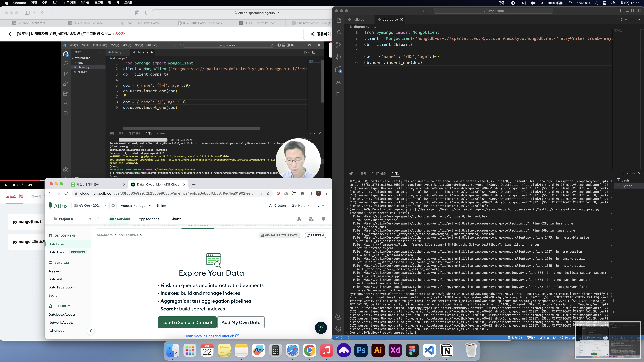The height and width of the screenshot is (362, 644).
Task: Reload the MongoDB Cloud page in Chrome
Action: coord(66,193)
